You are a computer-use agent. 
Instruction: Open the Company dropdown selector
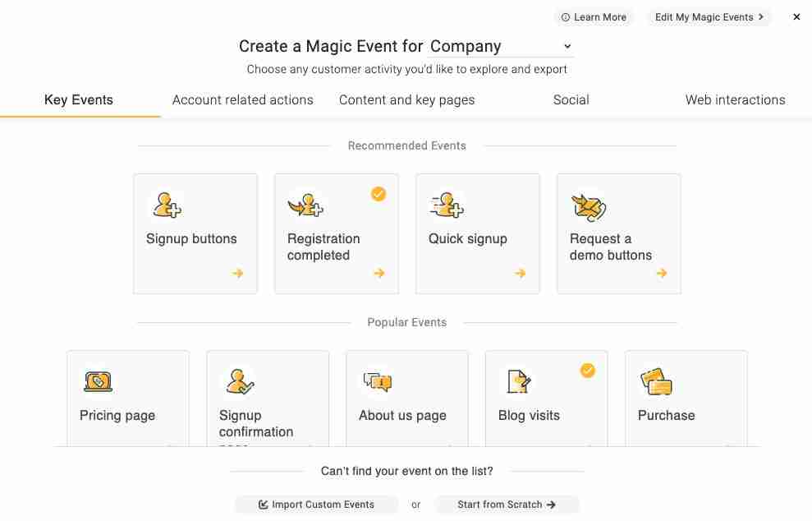(500, 46)
